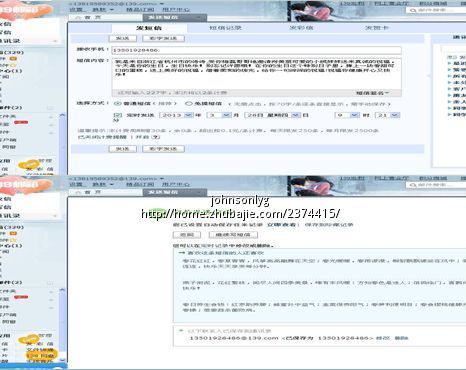
Task: Click the 接收手机 recipient number field
Action: tap(256, 50)
